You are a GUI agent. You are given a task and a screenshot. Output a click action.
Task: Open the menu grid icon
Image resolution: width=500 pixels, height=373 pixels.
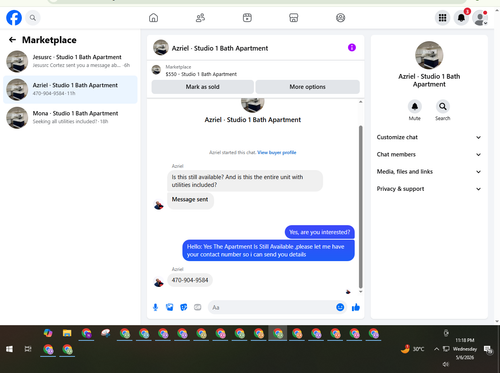pyautogui.click(x=442, y=18)
